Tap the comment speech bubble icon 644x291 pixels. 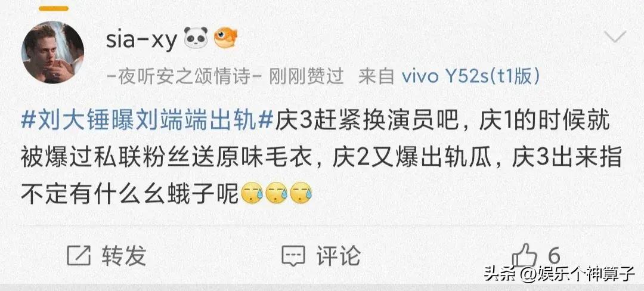[x=293, y=256]
